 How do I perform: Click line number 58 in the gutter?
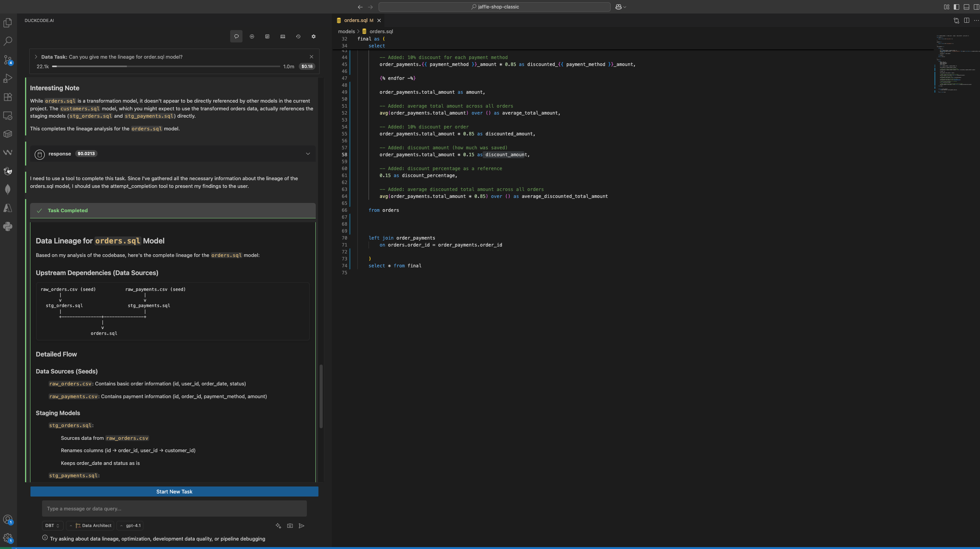344,155
